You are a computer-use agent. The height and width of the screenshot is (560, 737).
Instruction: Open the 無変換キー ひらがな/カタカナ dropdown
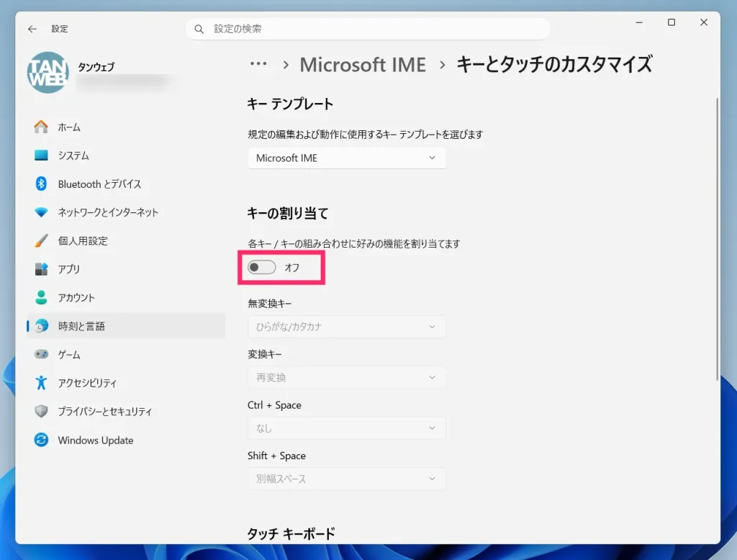click(346, 327)
